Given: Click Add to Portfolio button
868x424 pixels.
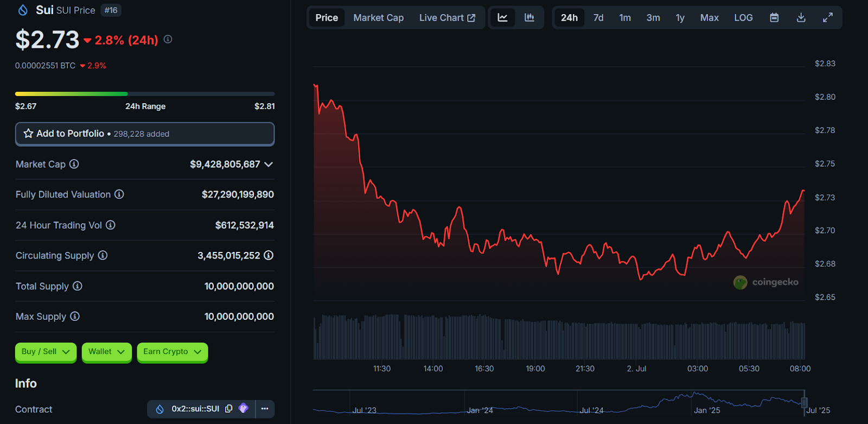Looking at the screenshot, I should point(145,134).
